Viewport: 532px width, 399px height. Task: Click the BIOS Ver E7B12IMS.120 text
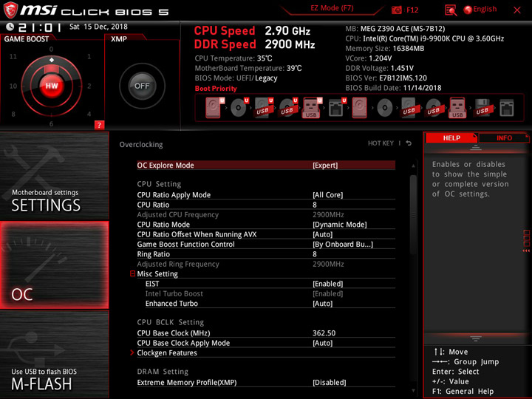tap(386, 78)
